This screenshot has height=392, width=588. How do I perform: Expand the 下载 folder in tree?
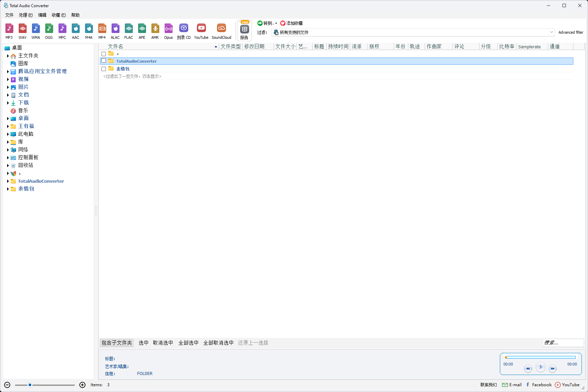coord(8,103)
